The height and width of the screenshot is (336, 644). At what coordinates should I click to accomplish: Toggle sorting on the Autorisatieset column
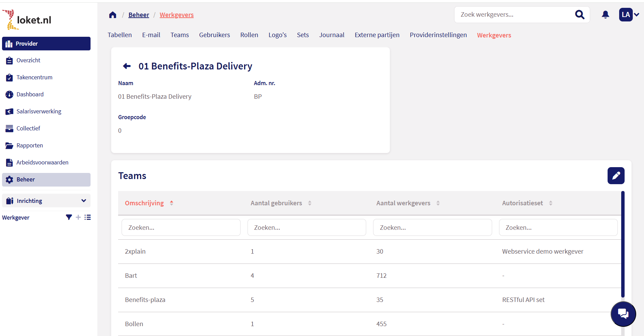pyautogui.click(x=551, y=203)
